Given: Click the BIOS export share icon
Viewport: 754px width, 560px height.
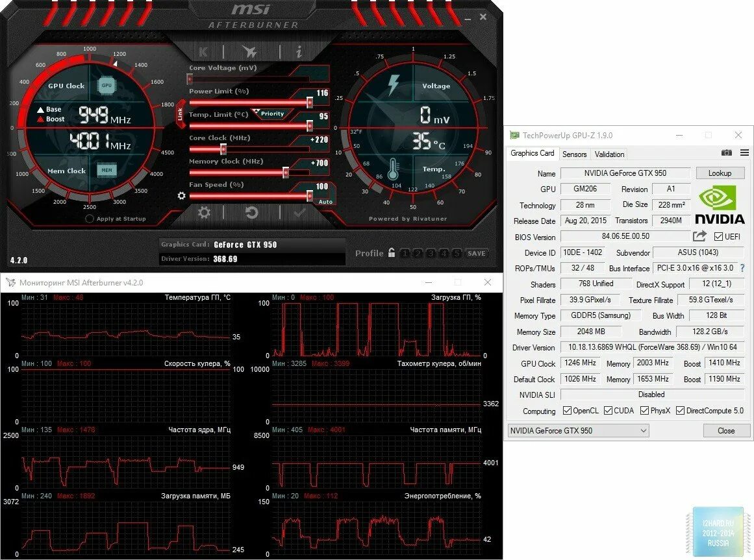Looking at the screenshot, I should 699,236.
